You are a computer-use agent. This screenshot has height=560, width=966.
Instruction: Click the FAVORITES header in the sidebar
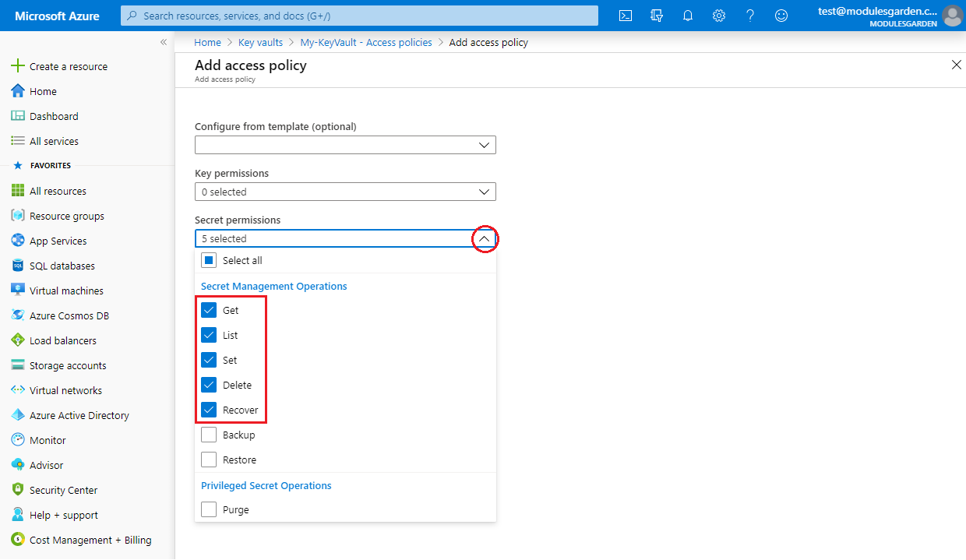(x=51, y=166)
